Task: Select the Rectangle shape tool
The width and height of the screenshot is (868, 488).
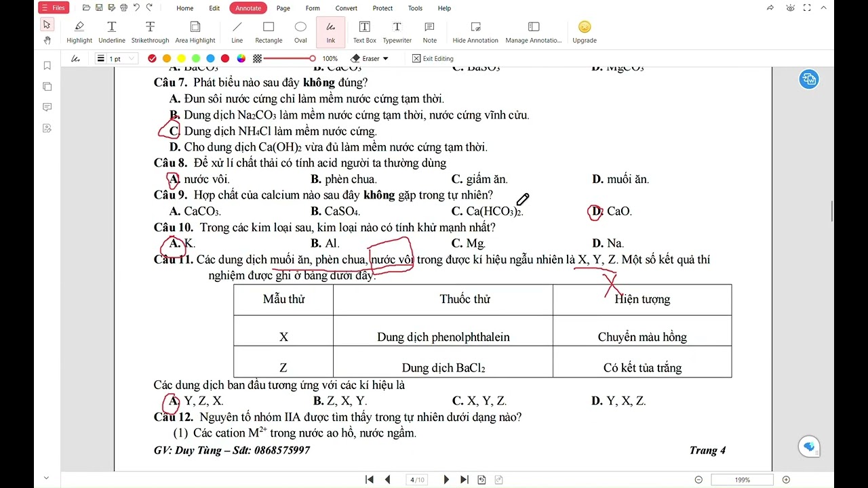Action: coord(269,32)
